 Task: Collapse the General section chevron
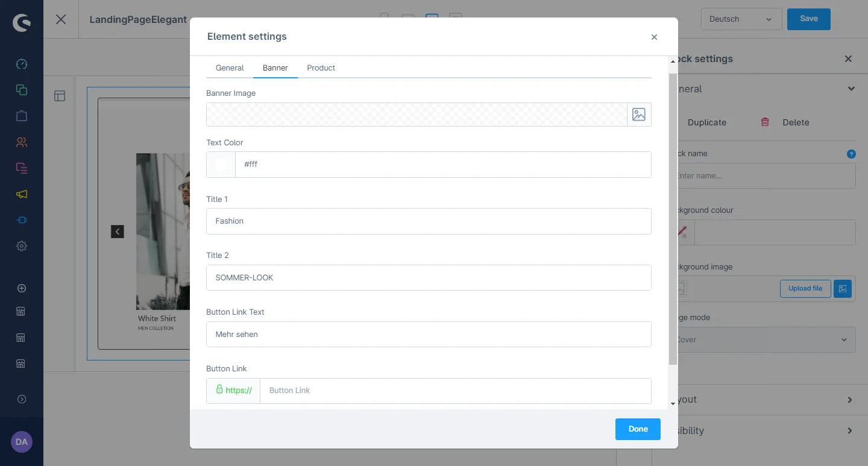click(x=851, y=89)
